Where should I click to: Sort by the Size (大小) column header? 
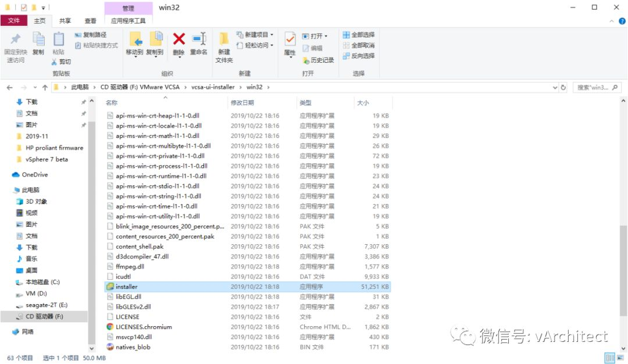pyautogui.click(x=373, y=103)
